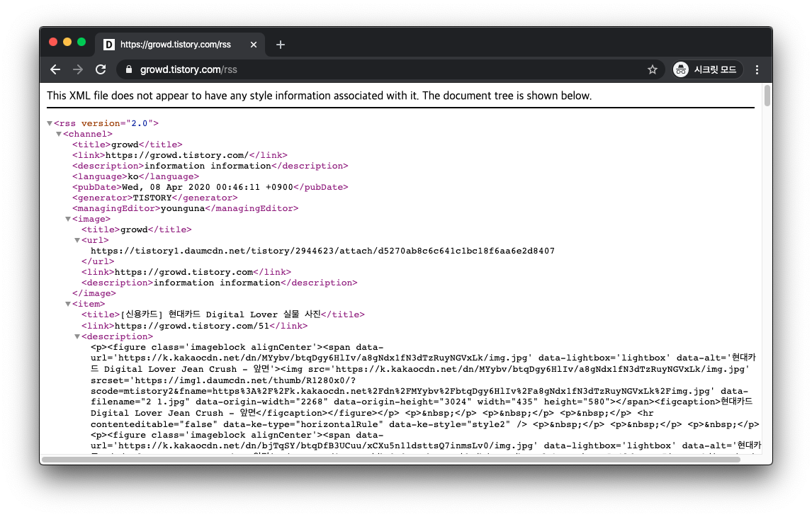The image size is (812, 517).
Task: Close the growd.tistory.com/rss tab
Action: [x=254, y=45]
